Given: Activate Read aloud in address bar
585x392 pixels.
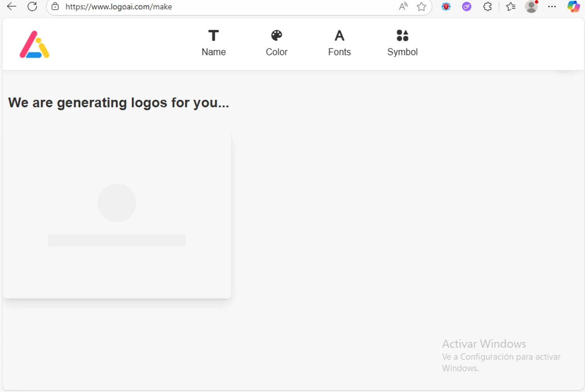Looking at the screenshot, I should [x=403, y=7].
